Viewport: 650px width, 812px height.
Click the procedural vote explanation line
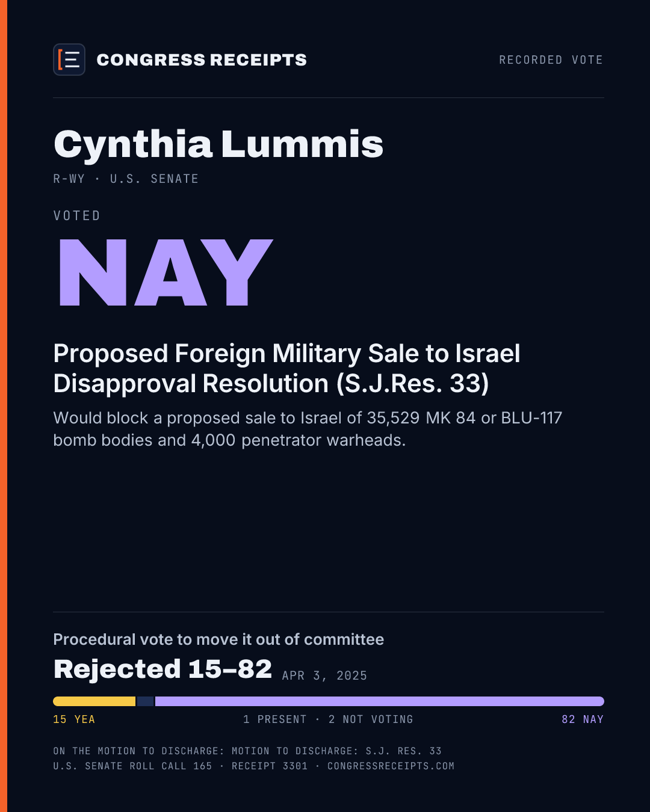coord(218,639)
